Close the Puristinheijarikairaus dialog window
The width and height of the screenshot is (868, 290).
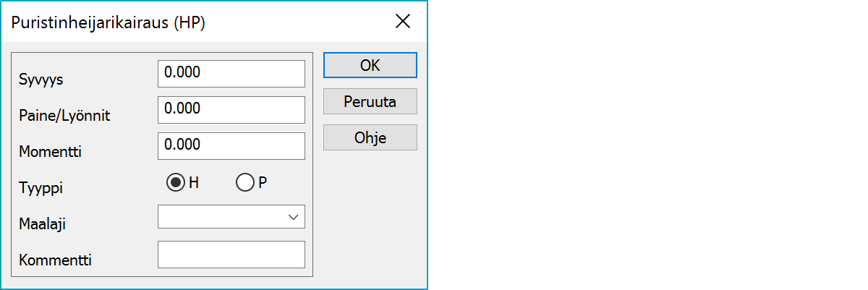pyautogui.click(x=403, y=22)
